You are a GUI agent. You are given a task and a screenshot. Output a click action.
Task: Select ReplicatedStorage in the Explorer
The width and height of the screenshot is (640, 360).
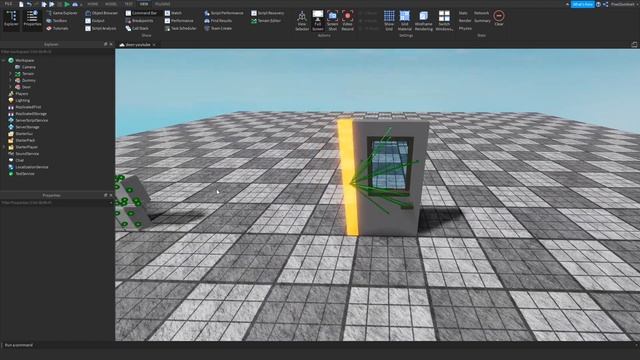point(28,114)
